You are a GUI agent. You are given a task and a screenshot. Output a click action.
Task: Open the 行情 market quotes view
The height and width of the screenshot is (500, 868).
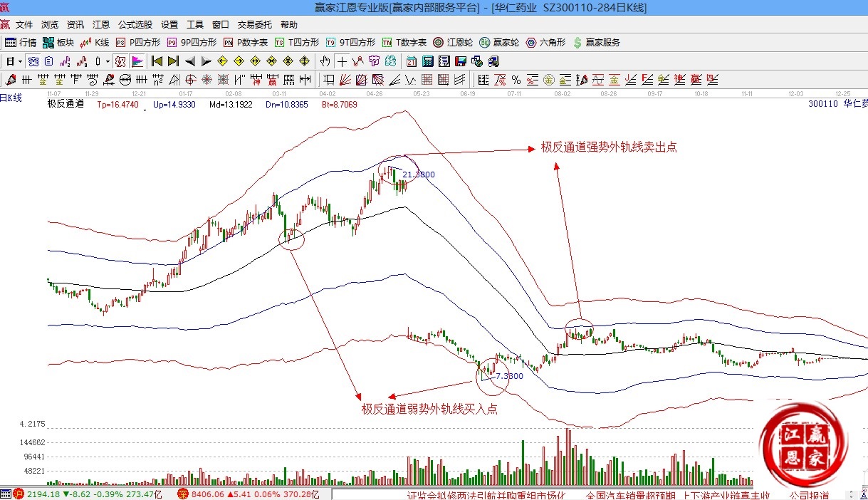pyautogui.click(x=21, y=43)
